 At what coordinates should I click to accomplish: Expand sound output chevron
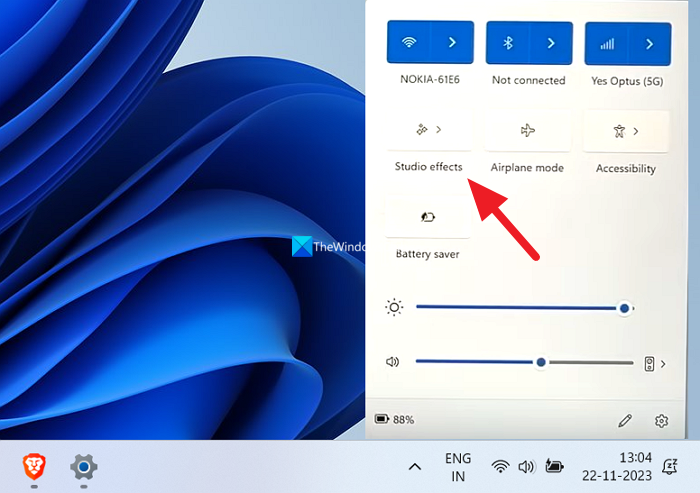click(x=663, y=364)
